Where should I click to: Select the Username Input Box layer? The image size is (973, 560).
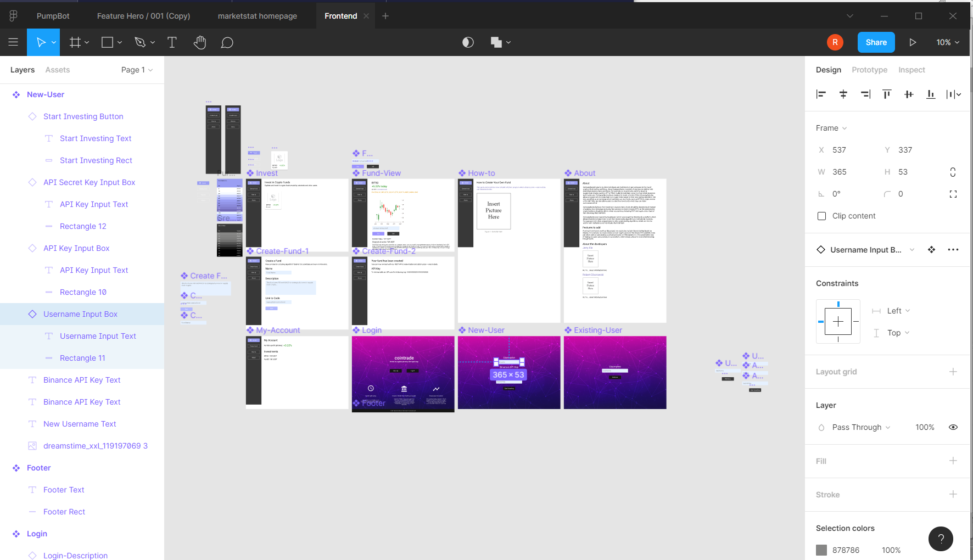pyautogui.click(x=82, y=314)
